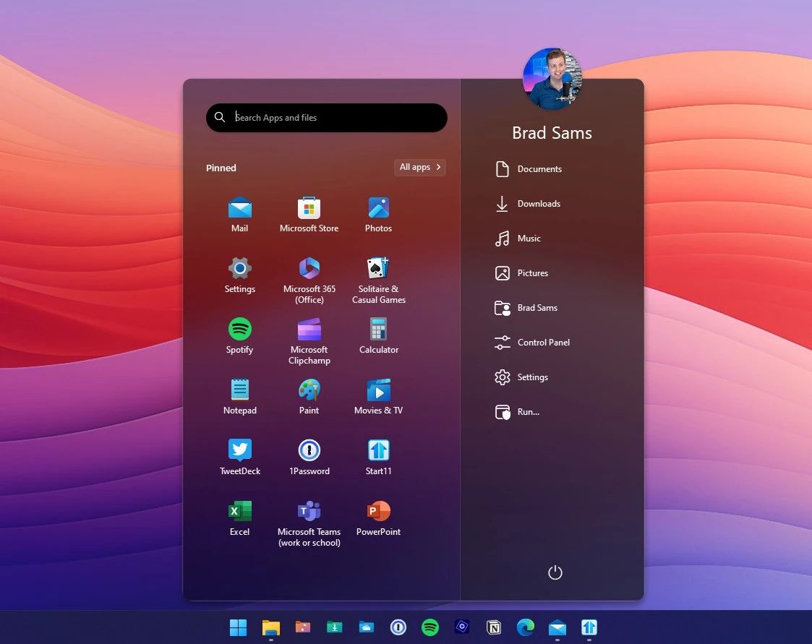The image size is (812, 644).
Task: Open Control Panel shortcut
Action: coord(543,343)
